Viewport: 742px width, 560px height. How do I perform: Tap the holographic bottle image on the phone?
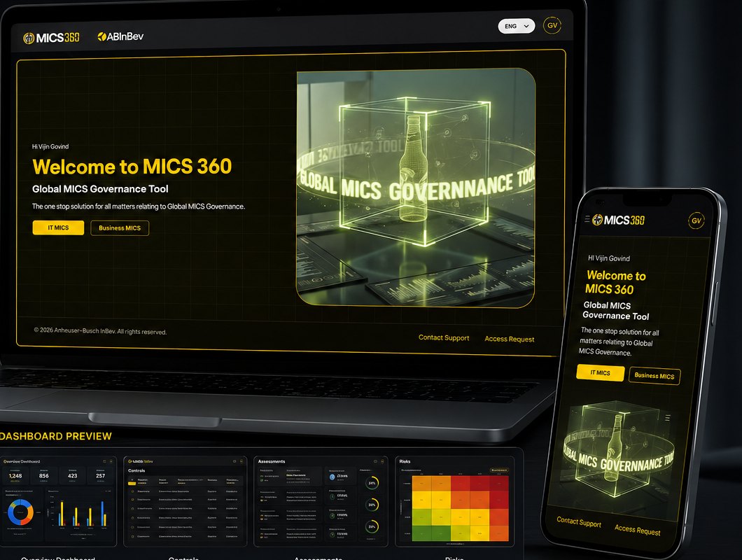pyautogui.click(x=619, y=449)
